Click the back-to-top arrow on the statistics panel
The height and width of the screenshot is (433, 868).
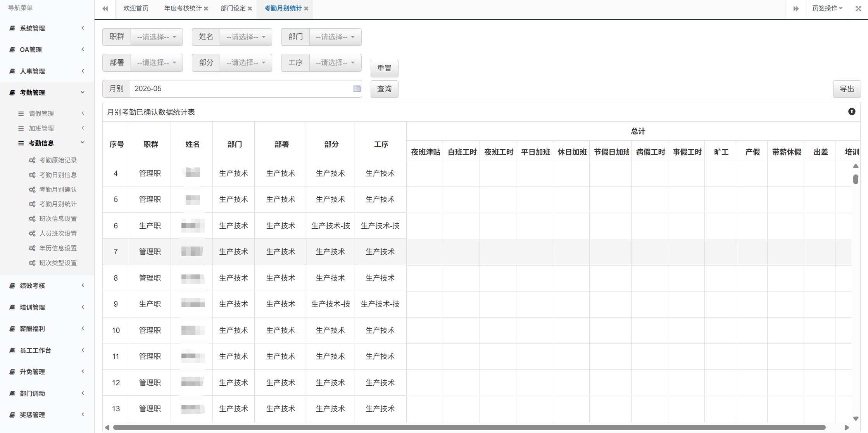(852, 112)
